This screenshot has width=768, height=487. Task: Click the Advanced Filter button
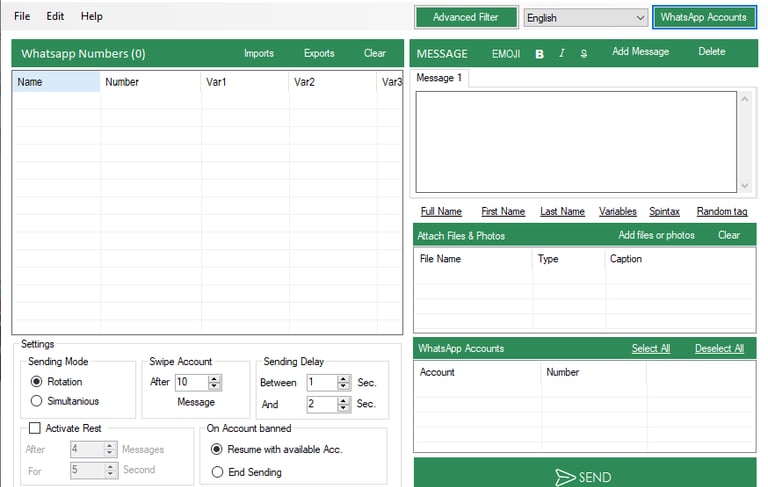point(465,17)
